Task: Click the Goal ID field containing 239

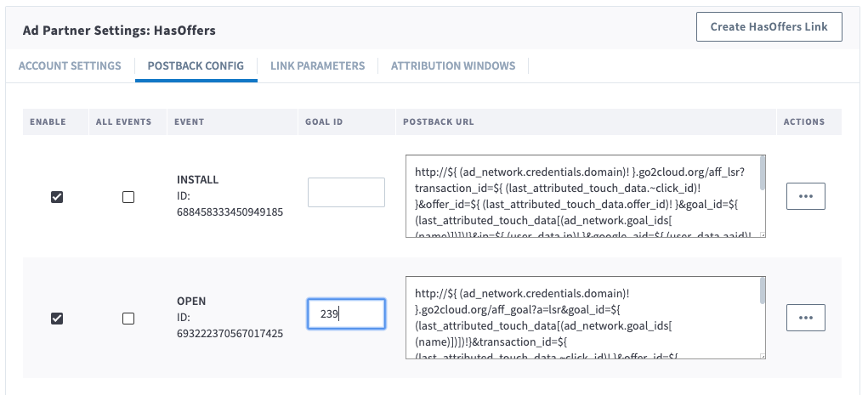Action: [x=346, y=313]
